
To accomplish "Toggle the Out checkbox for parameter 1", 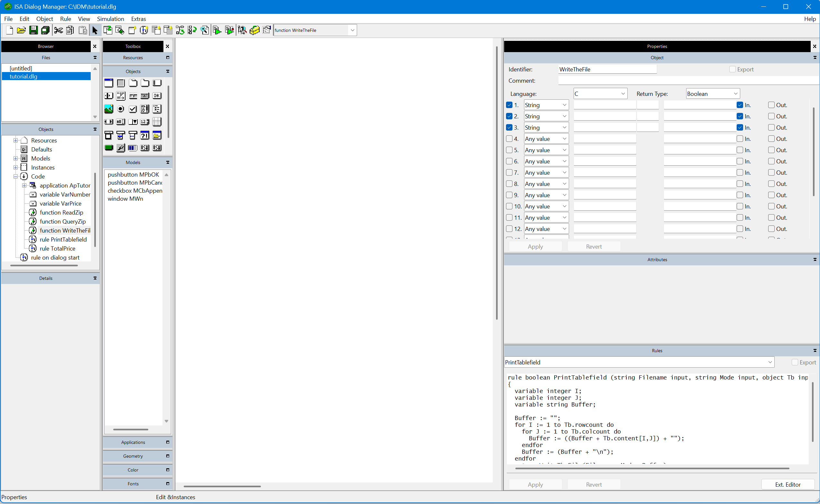I will point(771,105).
